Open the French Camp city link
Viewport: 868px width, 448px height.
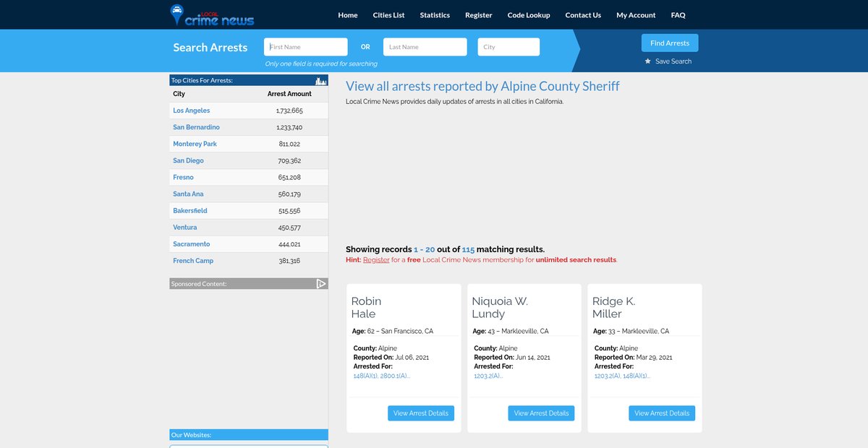193,260
